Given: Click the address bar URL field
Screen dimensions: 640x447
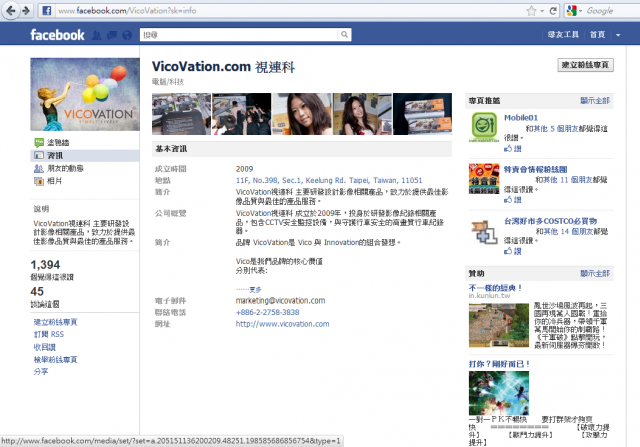Looking at the screenshot, I should (x=290, y=11).
